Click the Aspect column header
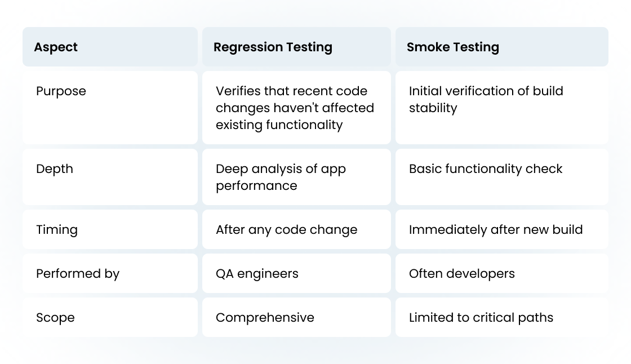Screen dimensions: 631x364 [x=110, y=47]
